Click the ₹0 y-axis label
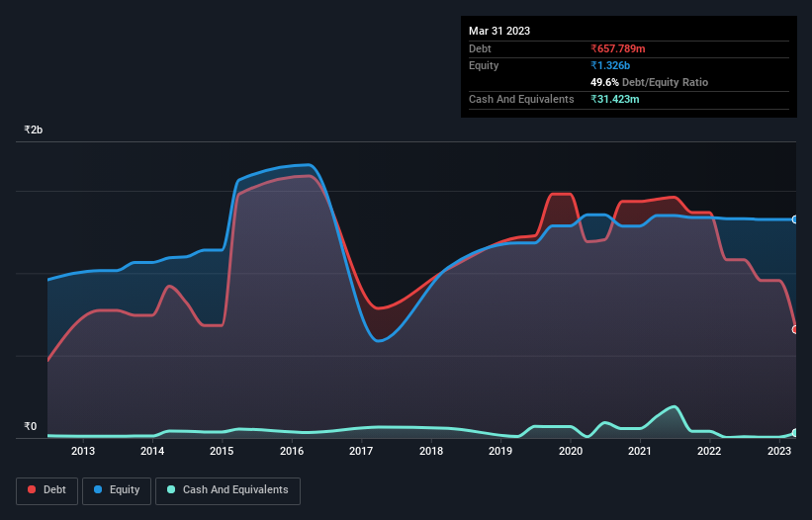Image resolution: width=812 pixels, height=520 pixels. click(x=31, y=426)
